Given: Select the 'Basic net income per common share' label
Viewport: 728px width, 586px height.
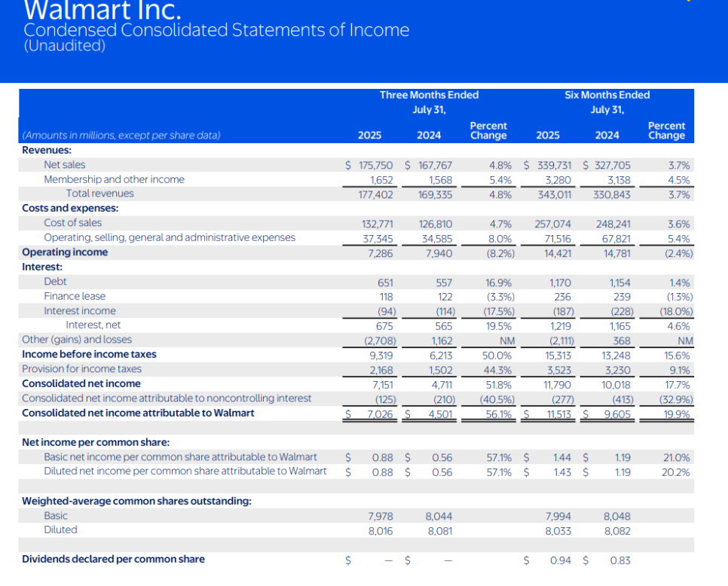Looking at the screenshot, I should [x=181, y=457].
